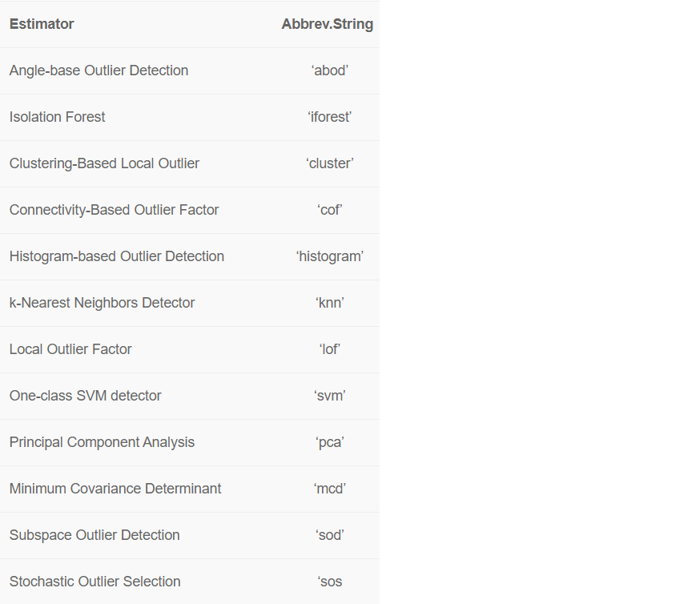Click Minimum Covariance Determinant text
Viewport: 700px width, 604px height.
tap(115, 489)
